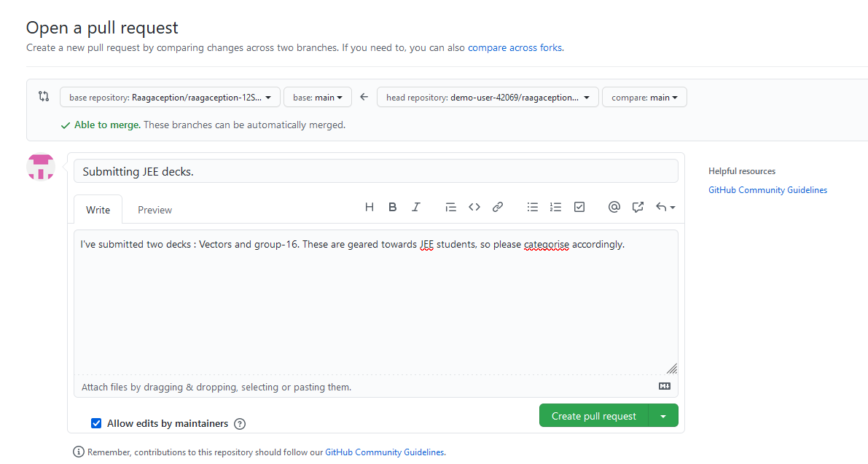
Task: Open the base: main branch dropdown
Action: tap(318, 98)
